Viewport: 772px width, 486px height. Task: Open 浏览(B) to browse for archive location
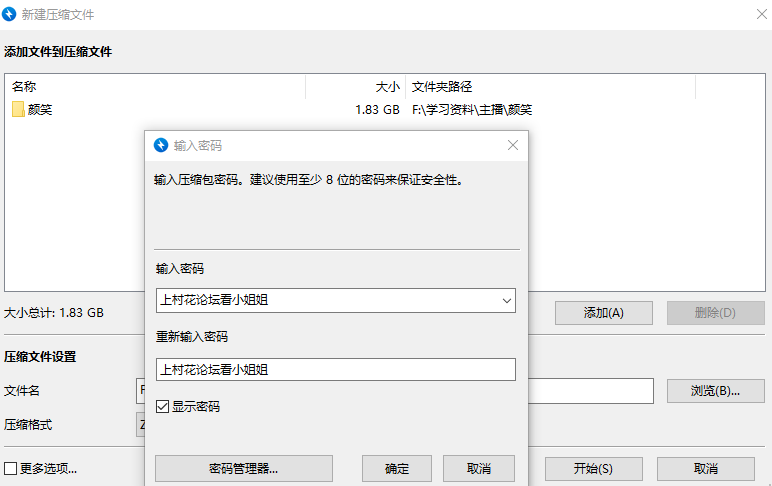tap(714, 391)
